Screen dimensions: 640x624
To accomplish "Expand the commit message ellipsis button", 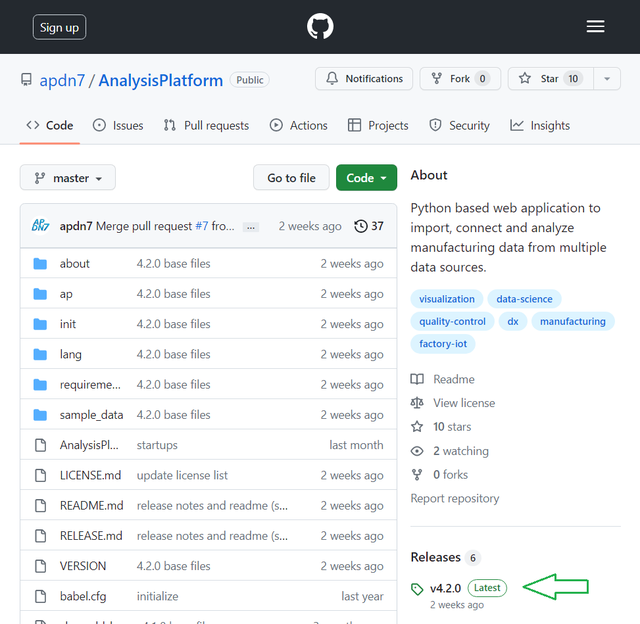I will (x=251, y=227).
